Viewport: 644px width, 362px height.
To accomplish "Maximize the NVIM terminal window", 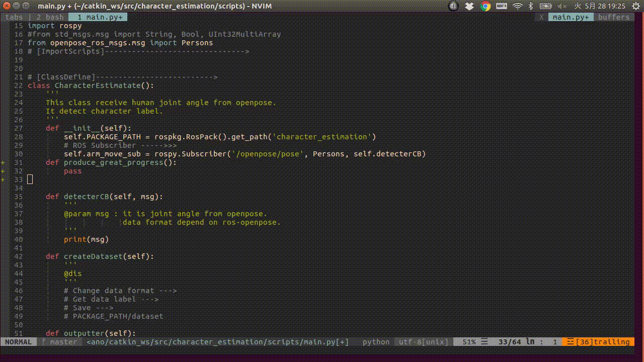I will (25, 6).
